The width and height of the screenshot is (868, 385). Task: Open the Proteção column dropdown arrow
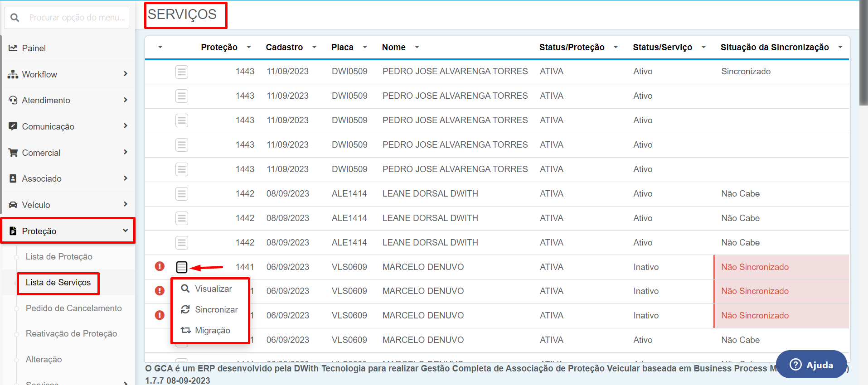tap(249, 47)
